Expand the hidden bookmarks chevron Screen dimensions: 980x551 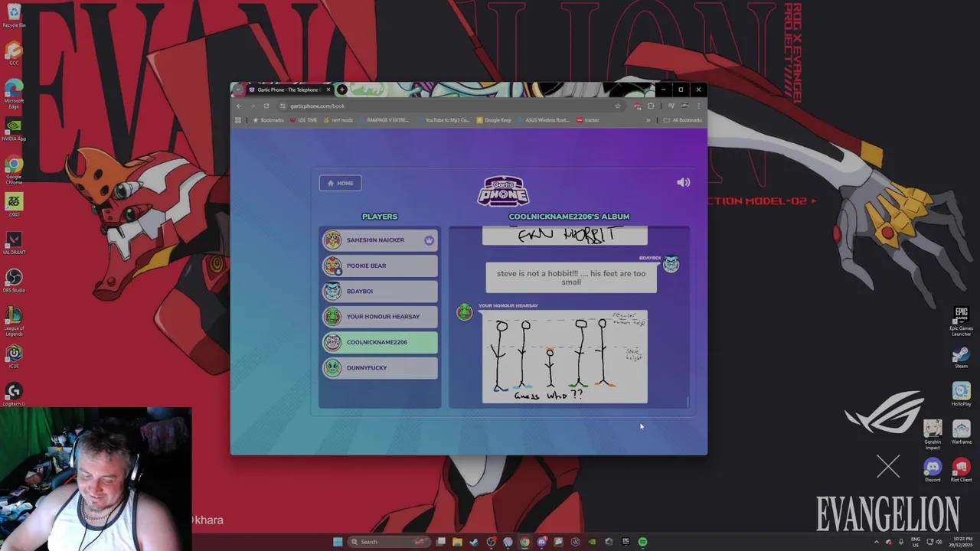tap(648, 120)
